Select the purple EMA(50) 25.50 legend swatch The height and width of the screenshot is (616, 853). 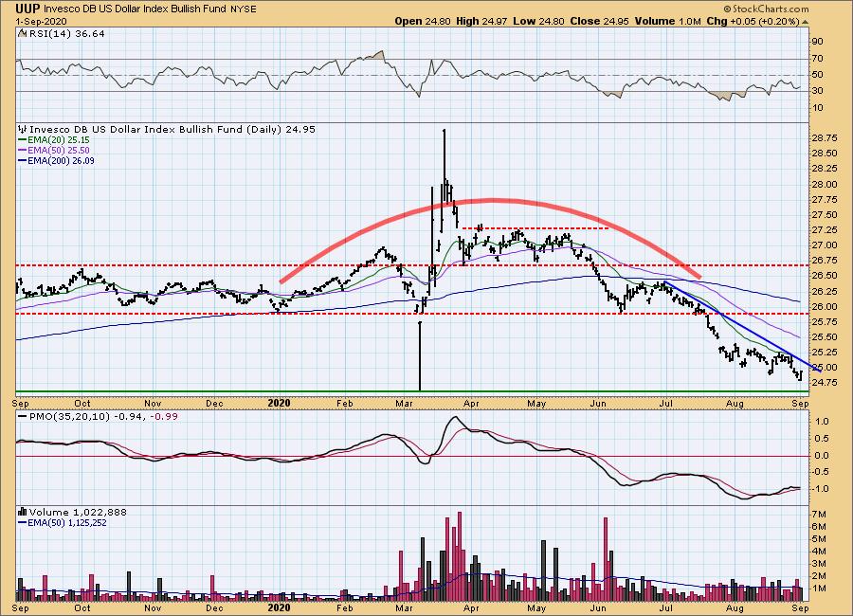[23, 151]
